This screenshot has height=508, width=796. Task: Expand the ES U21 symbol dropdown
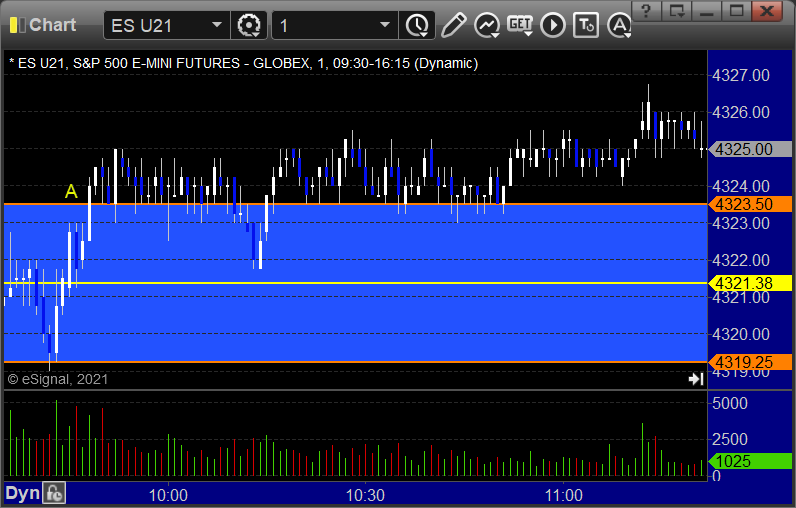tap(217, 25)
